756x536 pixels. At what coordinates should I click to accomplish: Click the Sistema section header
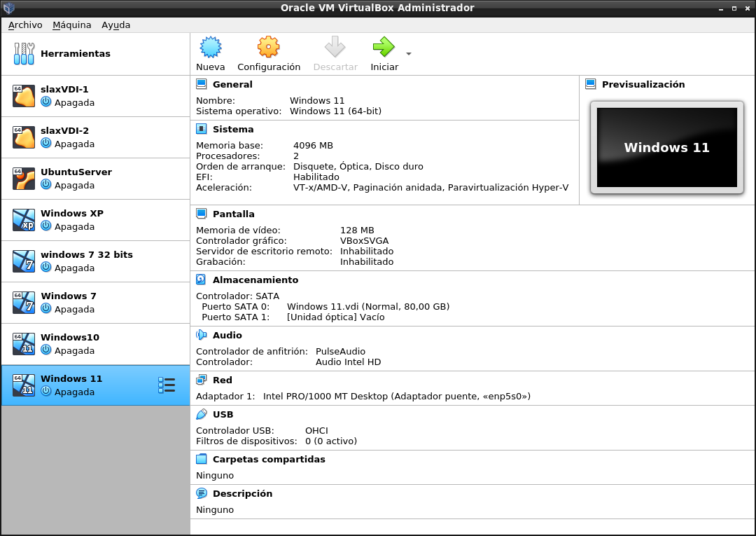(x=233, y=129)
